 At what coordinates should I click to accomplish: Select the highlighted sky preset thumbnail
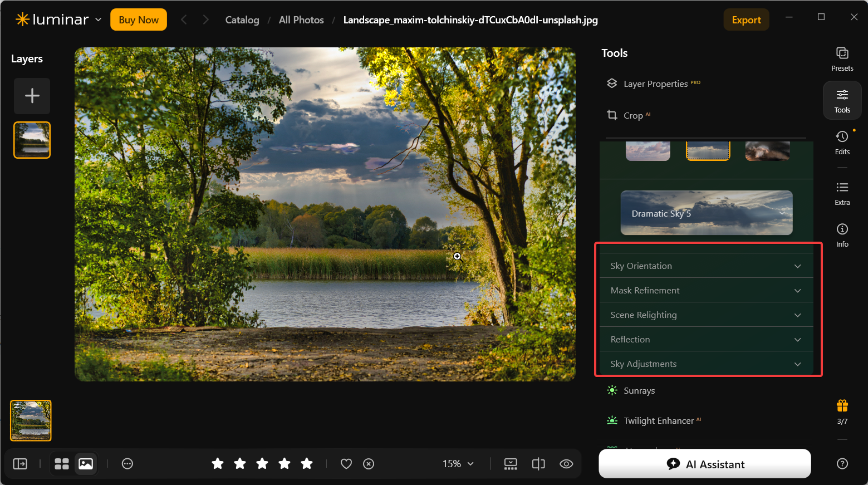708,151
